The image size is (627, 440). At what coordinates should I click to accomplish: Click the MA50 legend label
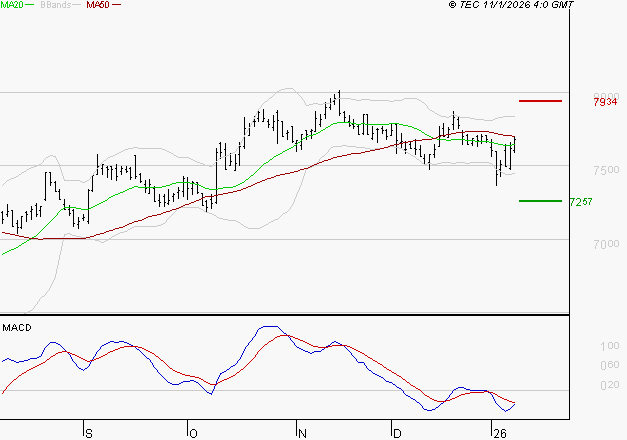(98, 5)
